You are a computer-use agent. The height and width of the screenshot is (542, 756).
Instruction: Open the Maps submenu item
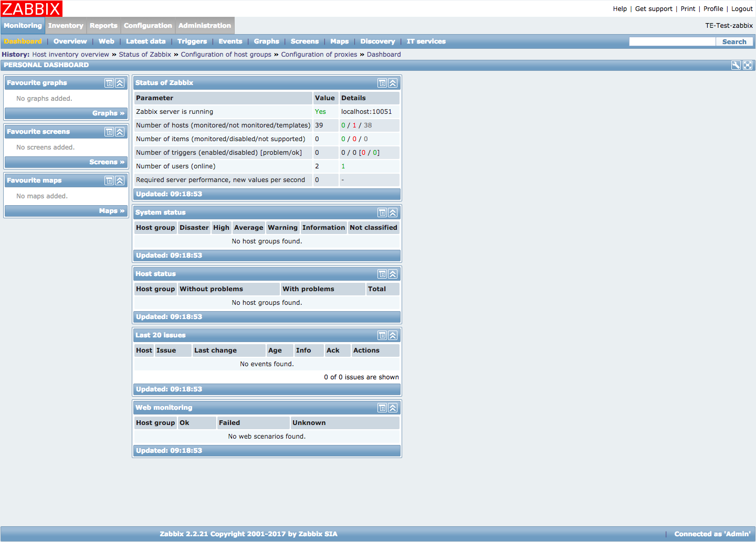coord(340,41)
